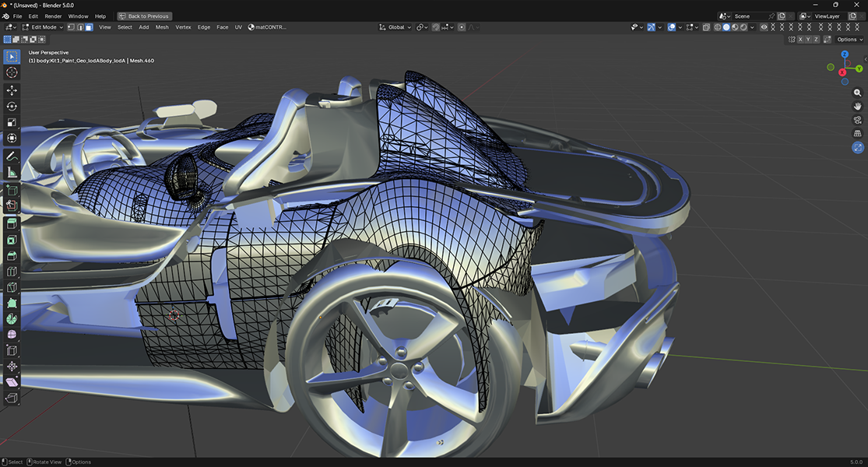Open the editor type dropdown
Image resolution: width=868 pixels, height=467 pixels.
tap(11, 27)
